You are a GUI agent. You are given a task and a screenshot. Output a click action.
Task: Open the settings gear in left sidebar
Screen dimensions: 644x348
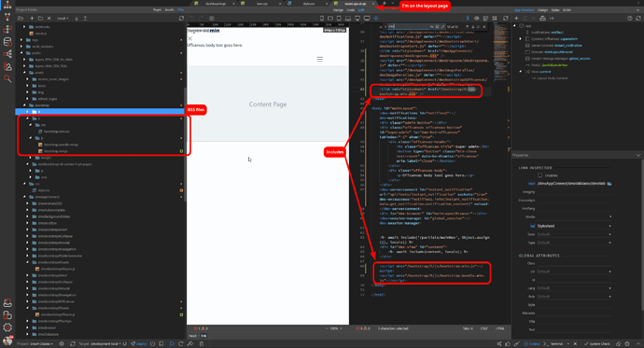point(7,327)
